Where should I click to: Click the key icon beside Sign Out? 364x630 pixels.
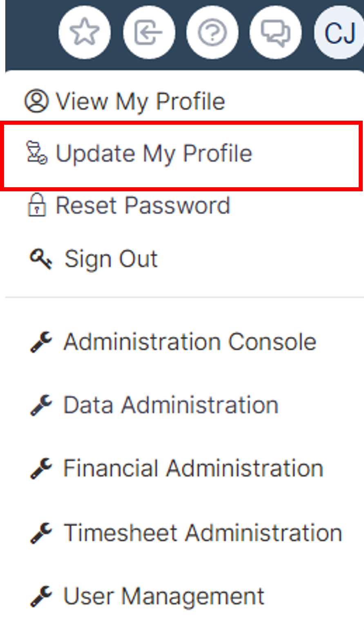tap(41, 259)
